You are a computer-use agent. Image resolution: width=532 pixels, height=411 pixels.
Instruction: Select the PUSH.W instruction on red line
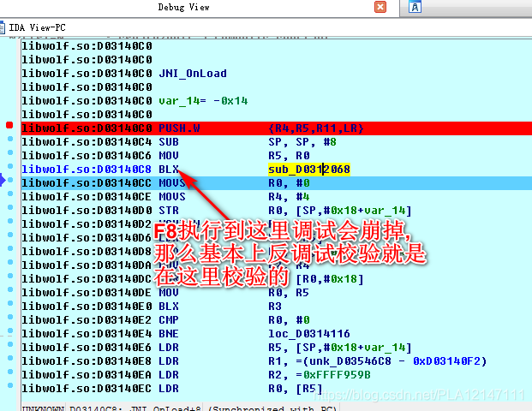180,128
